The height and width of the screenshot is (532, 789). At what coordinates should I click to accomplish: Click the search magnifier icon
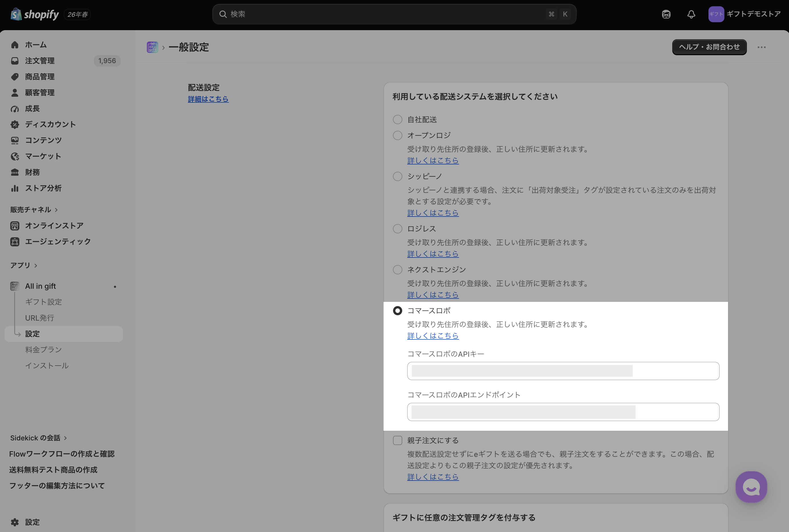click(223, 14)
